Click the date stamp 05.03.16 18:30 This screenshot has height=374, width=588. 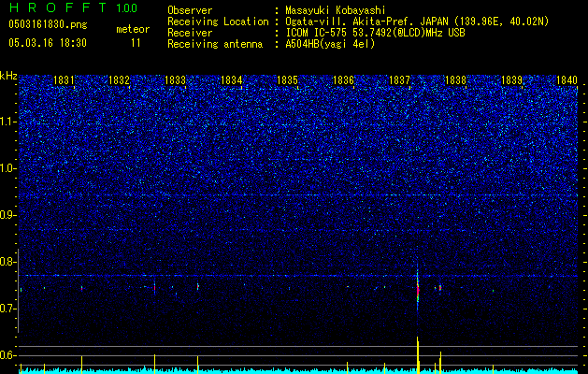tap(48, 43)
